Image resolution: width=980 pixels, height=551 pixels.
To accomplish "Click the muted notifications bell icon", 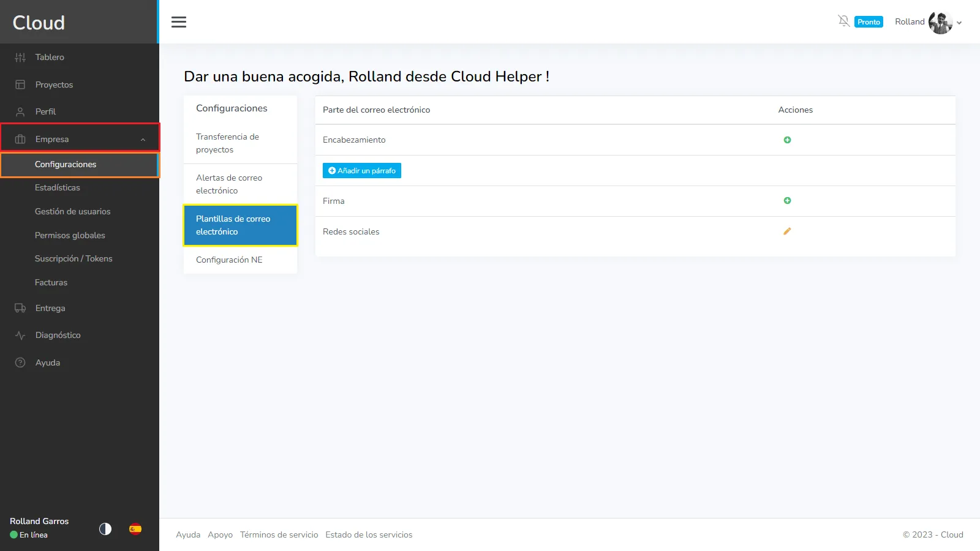I will (843, 21).
